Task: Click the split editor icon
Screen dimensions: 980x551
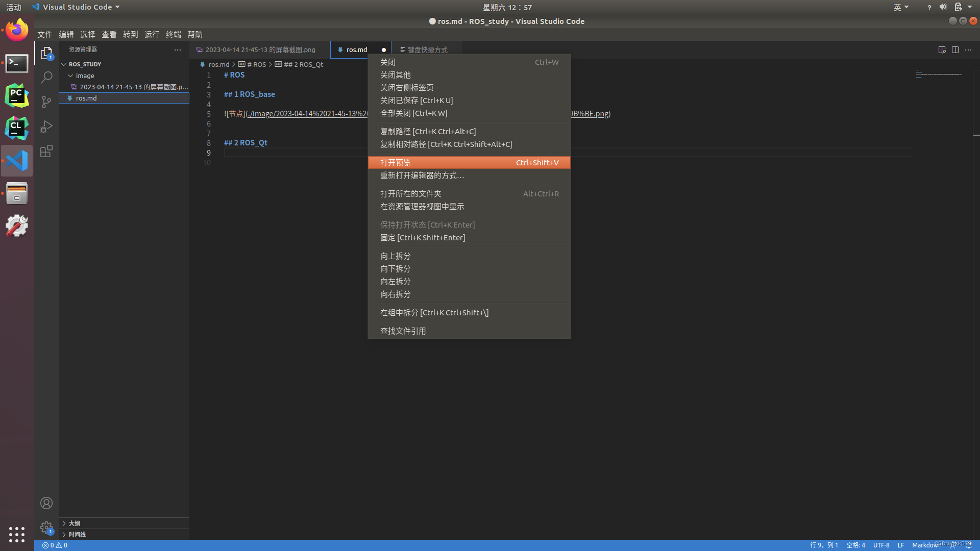Action: coord(955,49)
